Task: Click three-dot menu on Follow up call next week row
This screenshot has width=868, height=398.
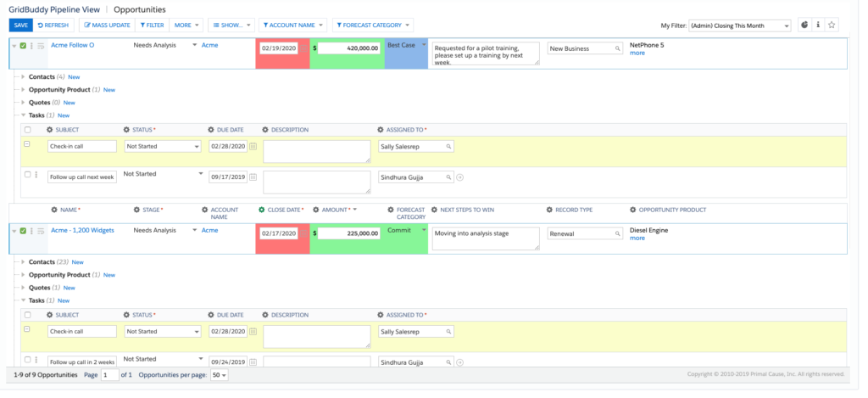Action: click(36, 175)
